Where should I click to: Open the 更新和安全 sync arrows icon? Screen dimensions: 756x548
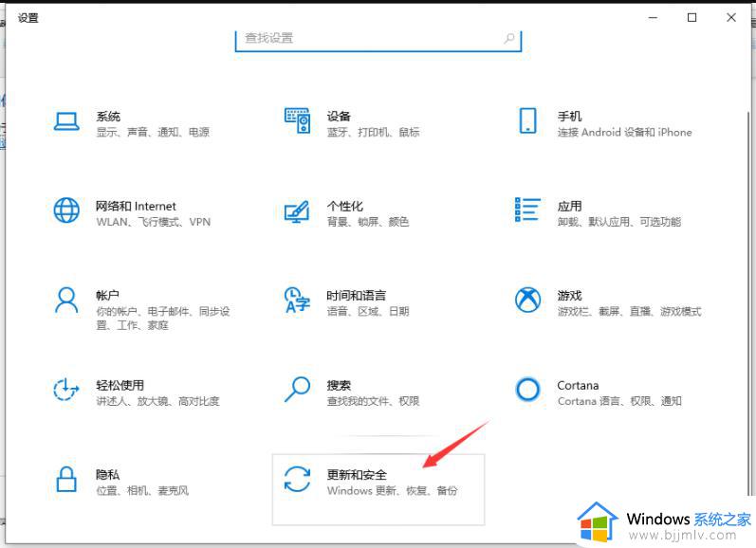click(x=297, y=479)
